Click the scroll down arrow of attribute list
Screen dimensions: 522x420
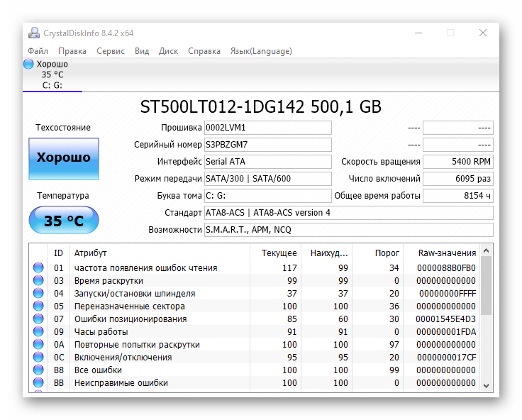[486, 386]
